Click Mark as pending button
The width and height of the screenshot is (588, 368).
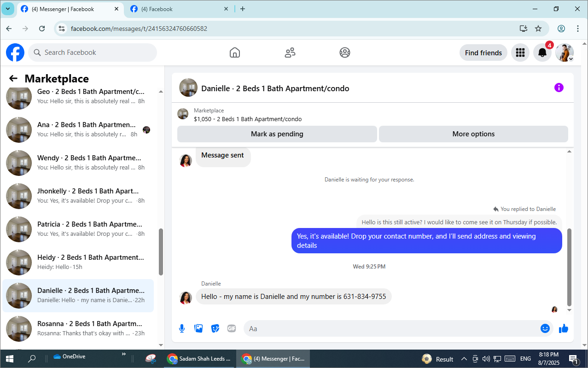coord(277,134)
